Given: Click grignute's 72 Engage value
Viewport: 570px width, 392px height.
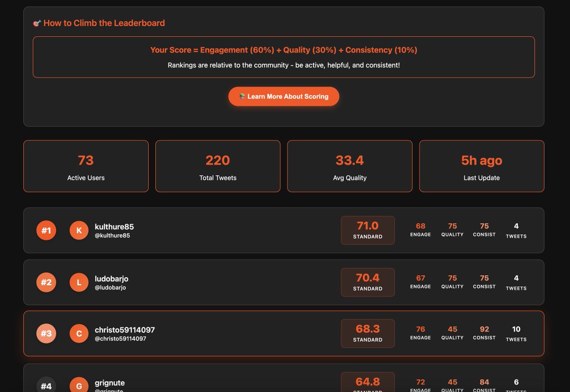Looking at the screenshot, I should click(420, 382).
